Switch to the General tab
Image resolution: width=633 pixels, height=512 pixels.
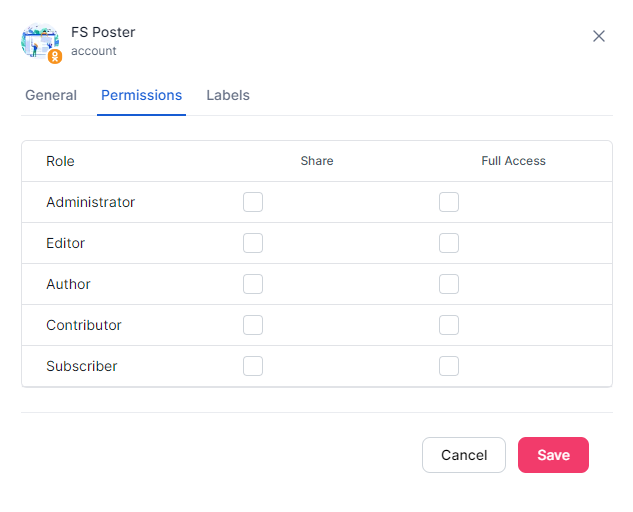[51, 96]
